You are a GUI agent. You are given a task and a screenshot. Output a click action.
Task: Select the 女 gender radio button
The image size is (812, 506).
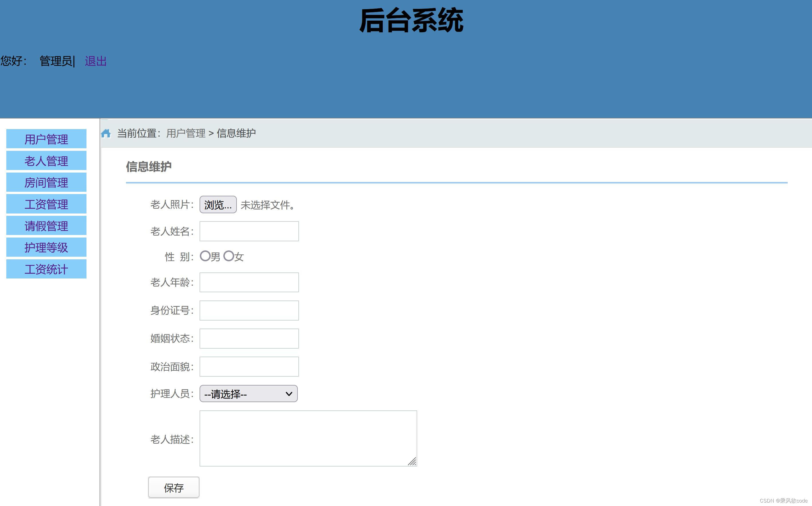click(228, 256)
